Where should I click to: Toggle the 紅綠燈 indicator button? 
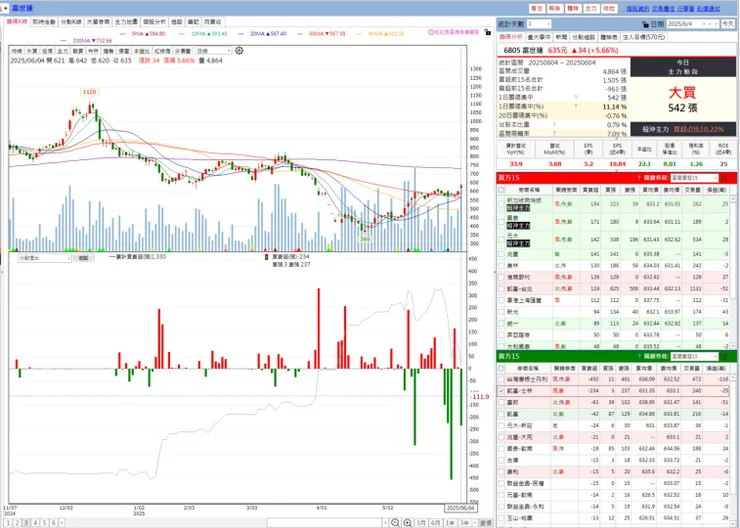click(x=162, y=51)
